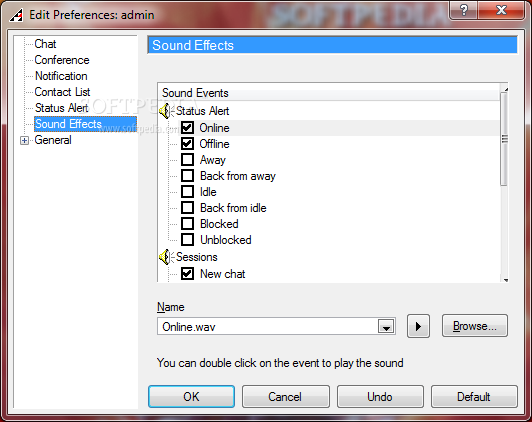Click the scroll down arrow in events list

click(506, 280)
